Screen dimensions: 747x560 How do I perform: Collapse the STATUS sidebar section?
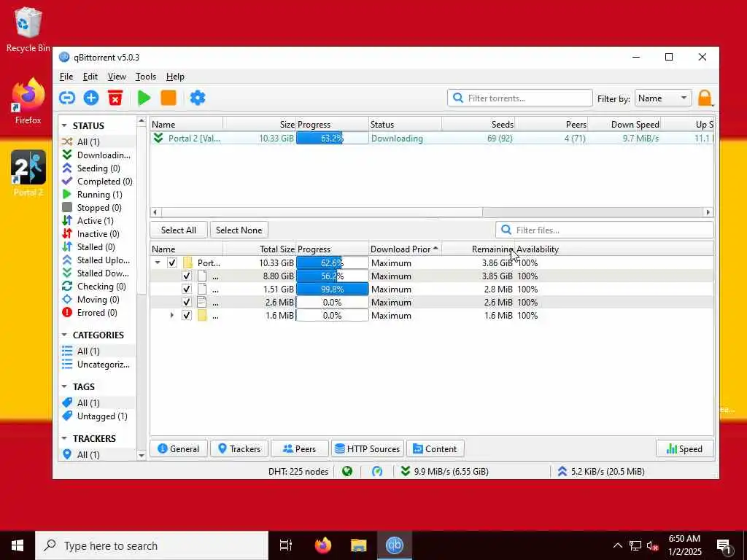64,125
